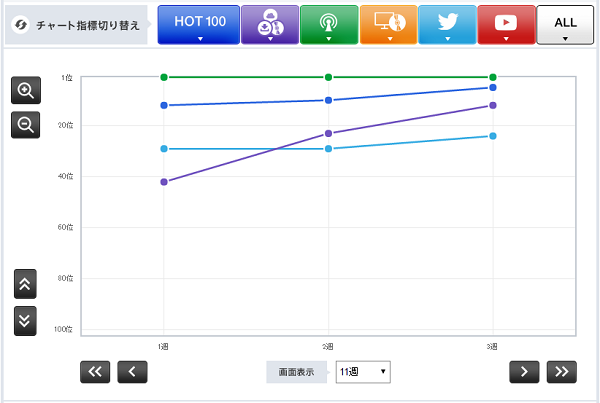Toggle the HOT 100 chart indicator
The width and height of the screenshot is (600, 403).
199,24
